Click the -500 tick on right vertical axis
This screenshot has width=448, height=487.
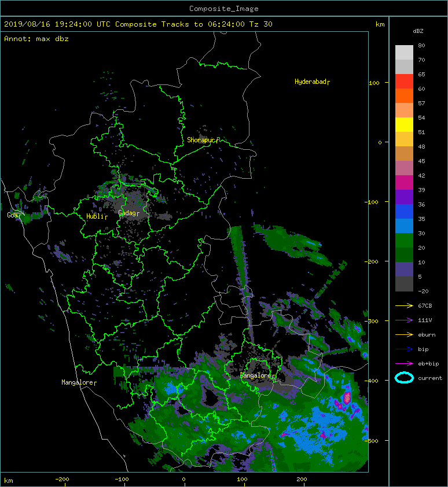pyautogui.click(x=371, y=441)
